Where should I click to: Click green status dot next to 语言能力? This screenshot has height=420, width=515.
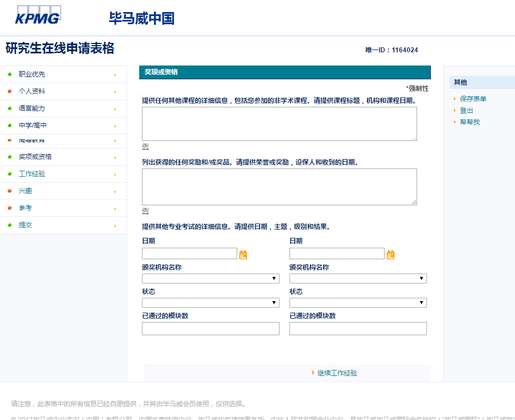point(9,108)
